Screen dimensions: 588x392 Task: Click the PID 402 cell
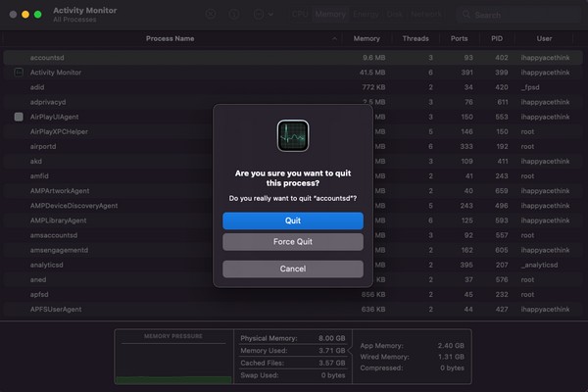502,58
